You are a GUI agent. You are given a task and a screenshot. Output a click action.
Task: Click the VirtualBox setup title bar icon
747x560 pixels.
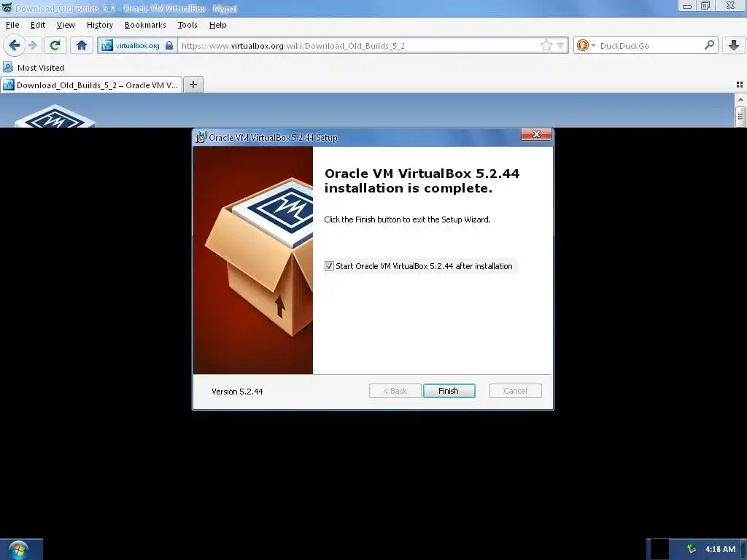click(x=201, y=138)
